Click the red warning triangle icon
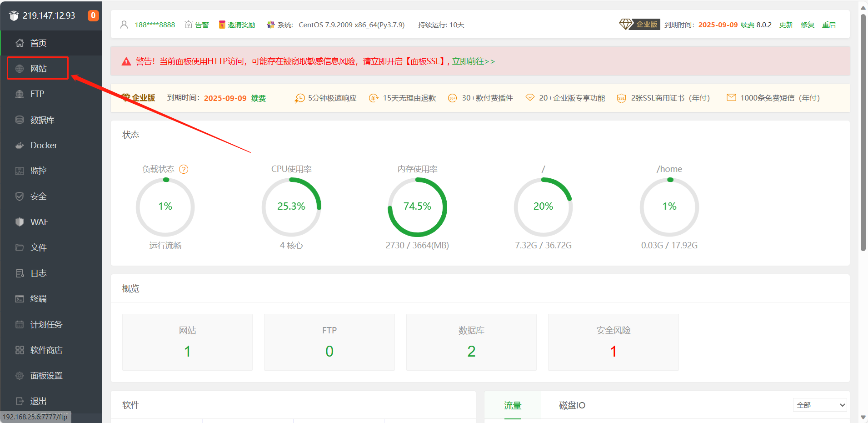The width and height of the screenshot is (868, 423). point(126,61)
